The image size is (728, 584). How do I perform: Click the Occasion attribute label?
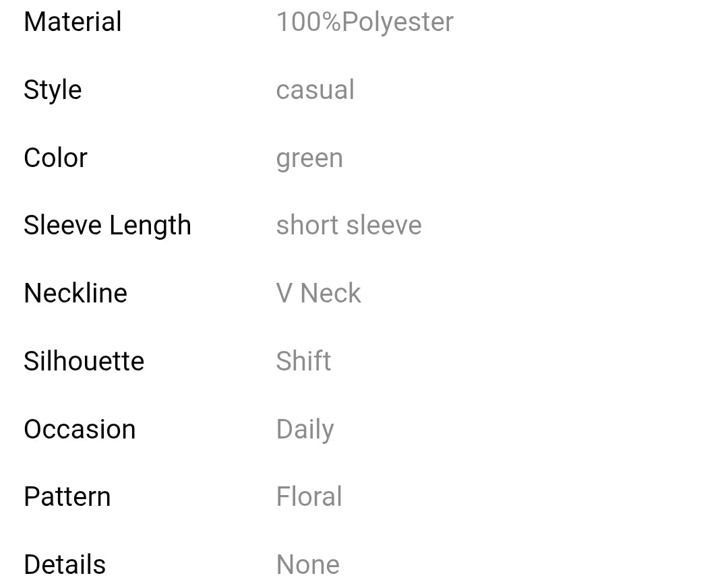pos(80,430)
